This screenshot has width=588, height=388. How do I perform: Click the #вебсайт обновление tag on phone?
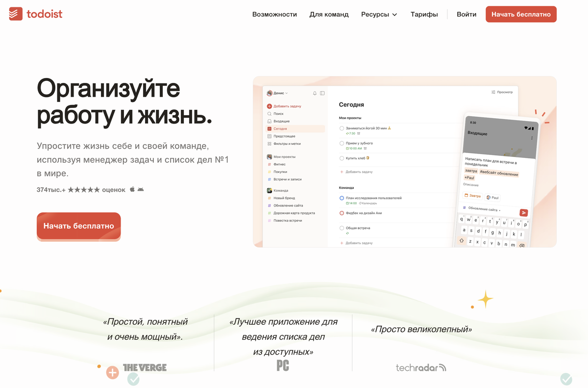[x=499, y=173]
